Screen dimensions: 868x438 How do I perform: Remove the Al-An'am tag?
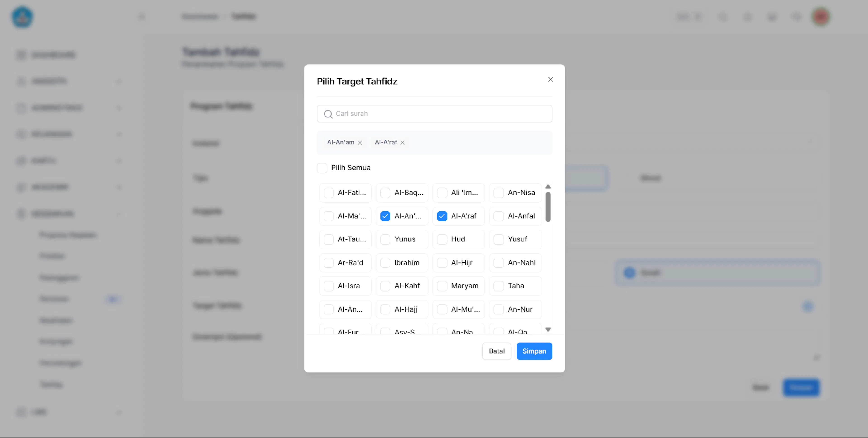coord(360,142)
